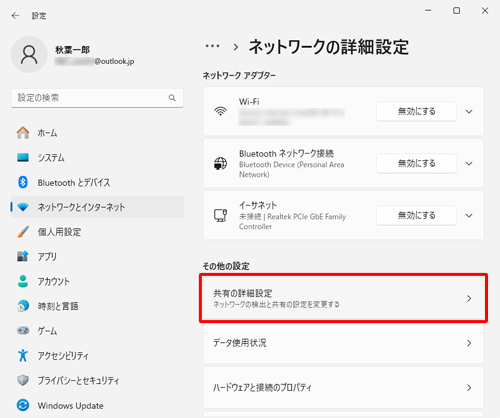Click the 秋葉一郎 account name

click(72, 50)
